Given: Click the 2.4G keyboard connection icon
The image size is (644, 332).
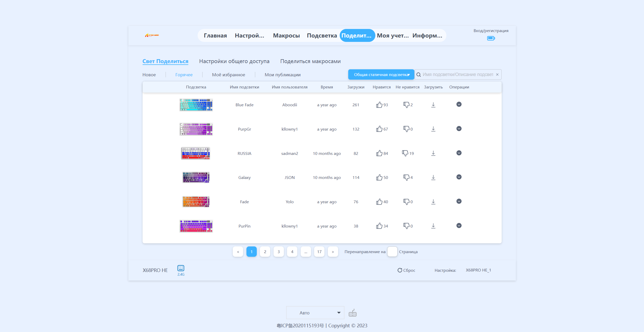Looking at the screenshot, I should [181, 268].
